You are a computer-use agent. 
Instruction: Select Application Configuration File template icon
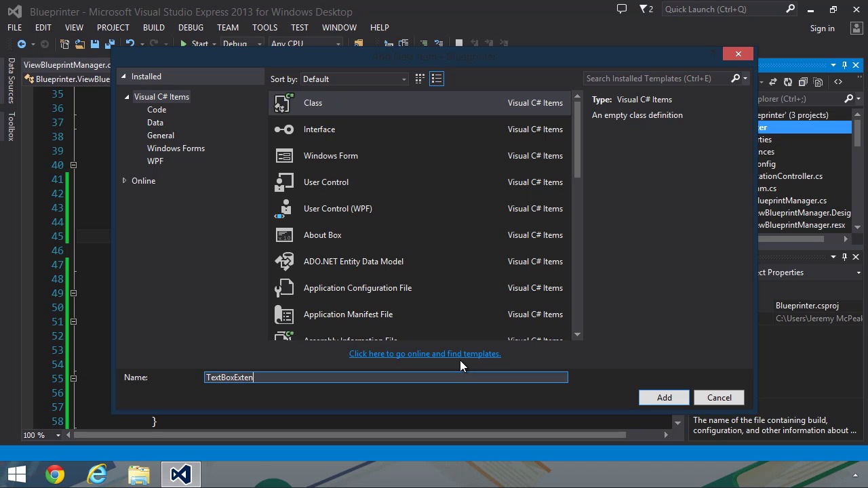pos(284,288)
